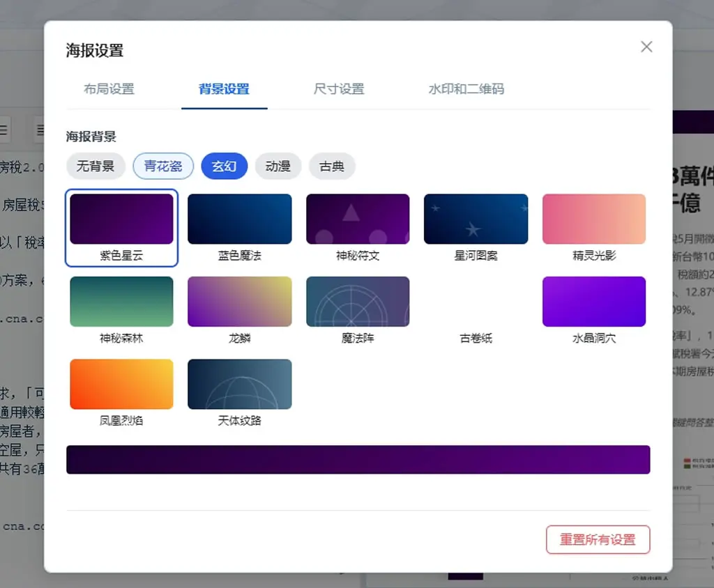Choose the 蓝色魔法 background thumbnail
The height and width of the screenshot is (588, 714).
tap(240, 228)
